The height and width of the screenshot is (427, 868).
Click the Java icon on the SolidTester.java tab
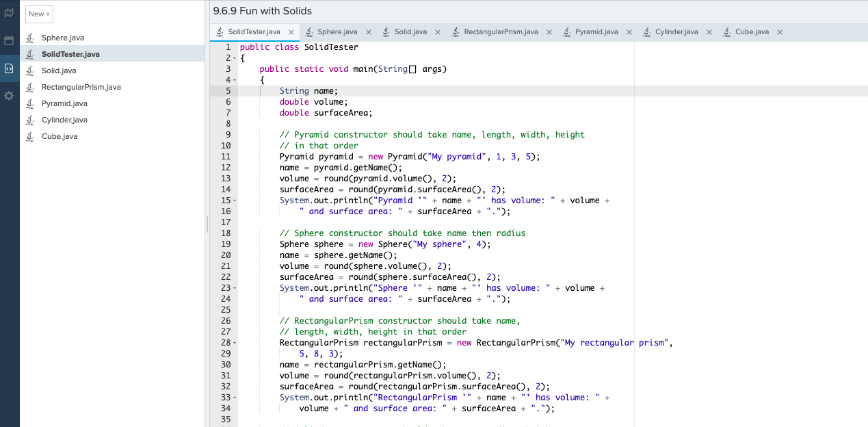tap(220, 31)
